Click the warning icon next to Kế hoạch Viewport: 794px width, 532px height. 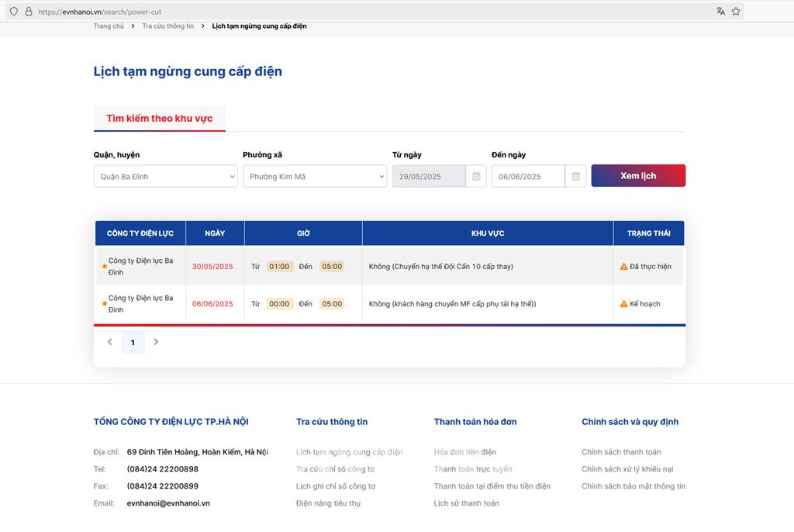click(x=623, y=304)
